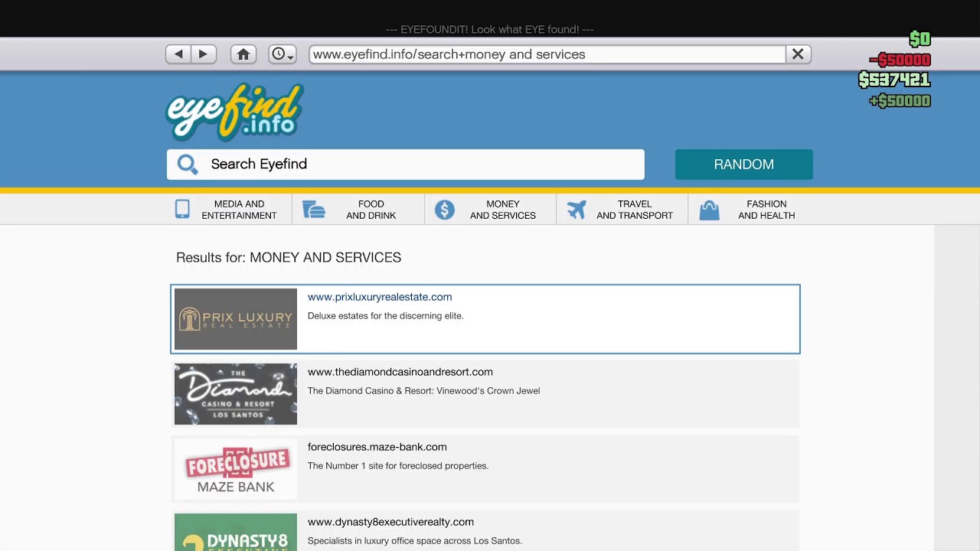The image size is (980, 551).
Task: Open the Media and Entertainment category
Action: (x=227, y=210)
